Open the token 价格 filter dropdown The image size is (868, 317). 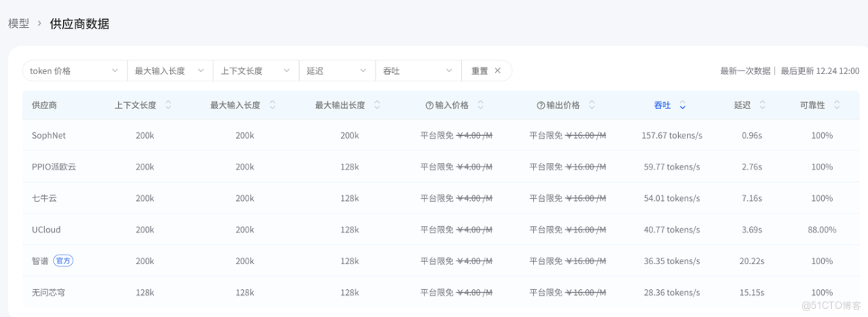(75, 71)
